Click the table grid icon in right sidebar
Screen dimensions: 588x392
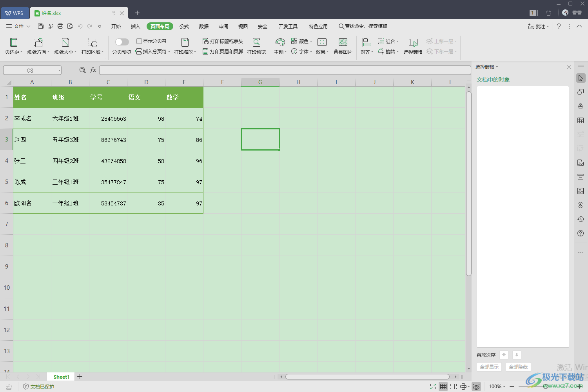(x=581, y=120)
